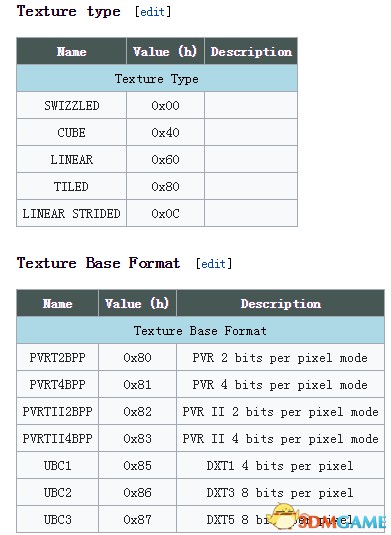Click the Description header in Texture Base Format table
Viewport: 391px width, 535px height.
pos(280,303)
